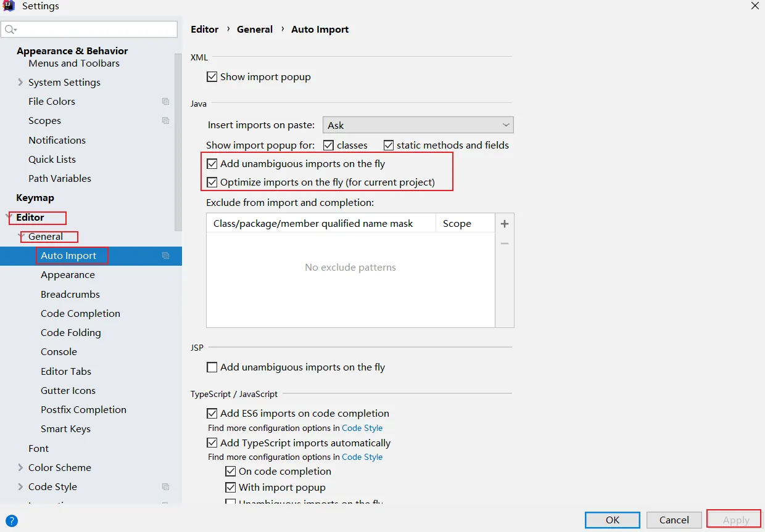Enable JSP Add unambiguous imports on the fly
The width and height of the screenshot is (765, 532).
(x=212, y=367)
